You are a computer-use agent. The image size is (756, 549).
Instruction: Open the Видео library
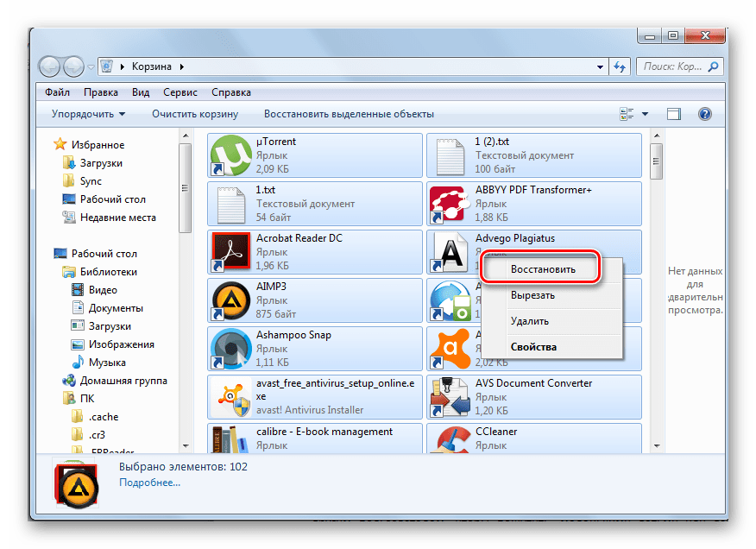pyautogui.click(x=103, y=290)
